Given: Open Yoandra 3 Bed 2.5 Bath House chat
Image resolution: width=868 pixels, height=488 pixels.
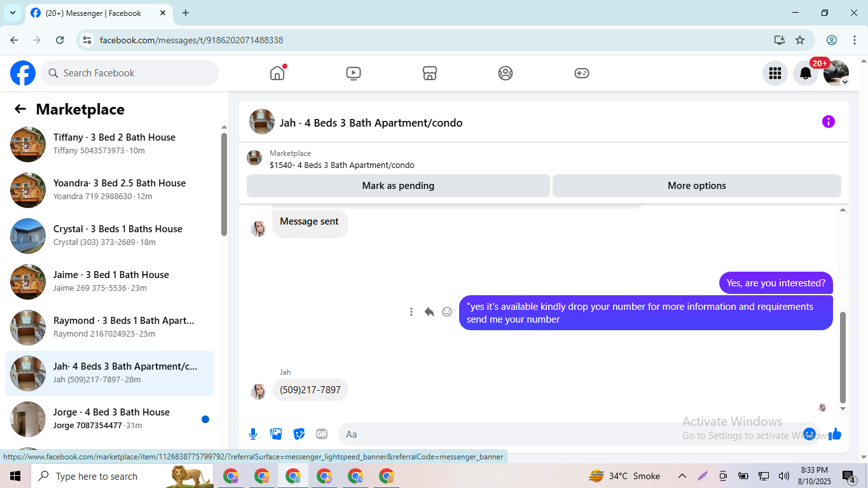Looking at the screenshot, I should pos(109,190).
